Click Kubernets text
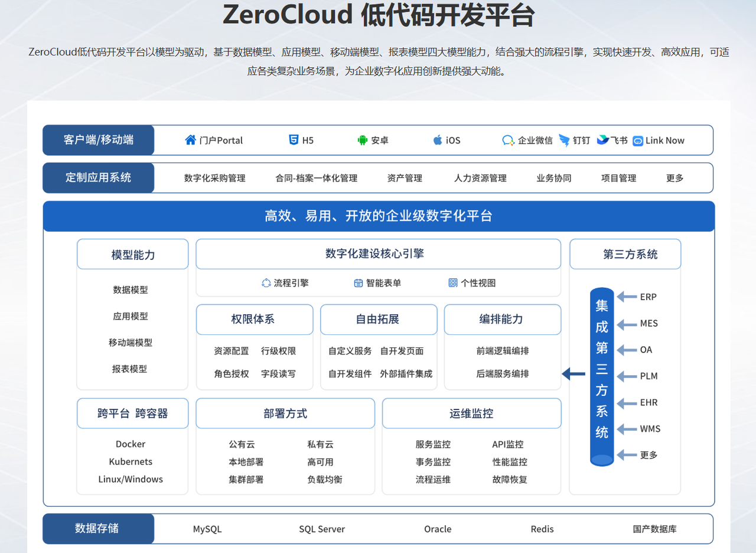The image size is (756, 553). [x=131, y=462]
